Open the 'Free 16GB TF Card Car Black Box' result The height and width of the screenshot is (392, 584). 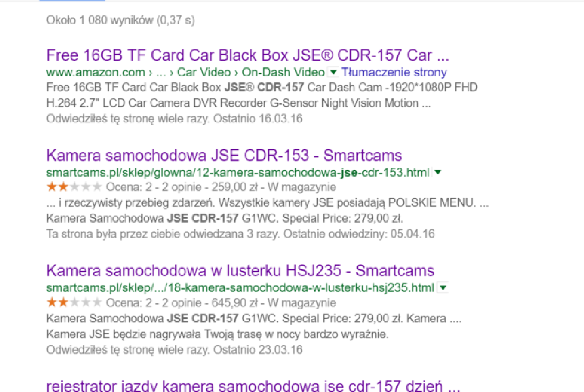[248, 55]
